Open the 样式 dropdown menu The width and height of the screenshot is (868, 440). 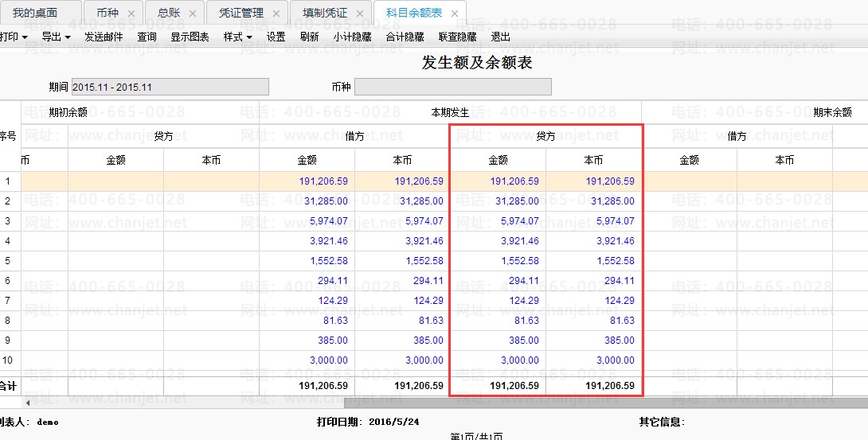point(237,37)
